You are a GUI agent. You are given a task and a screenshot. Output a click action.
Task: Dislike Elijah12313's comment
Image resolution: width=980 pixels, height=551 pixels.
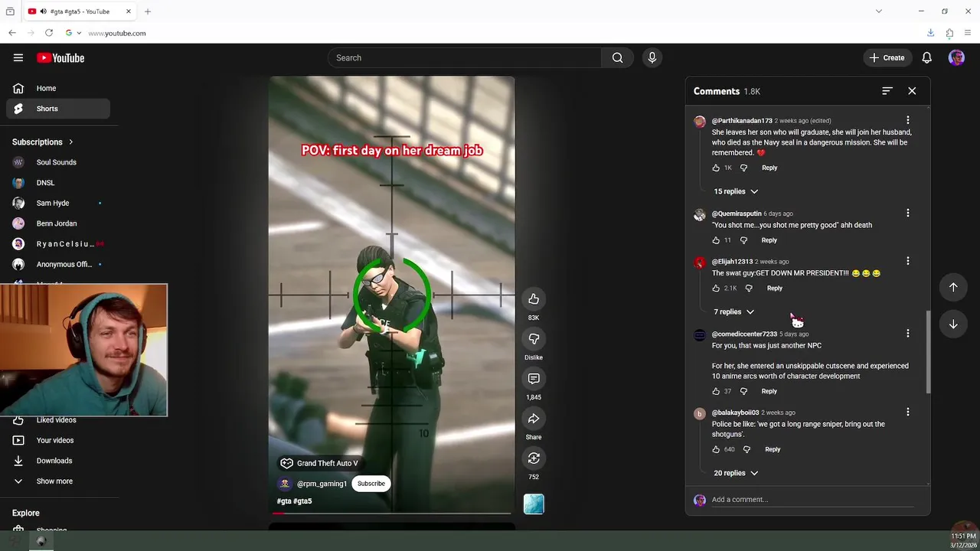[749, 289]
